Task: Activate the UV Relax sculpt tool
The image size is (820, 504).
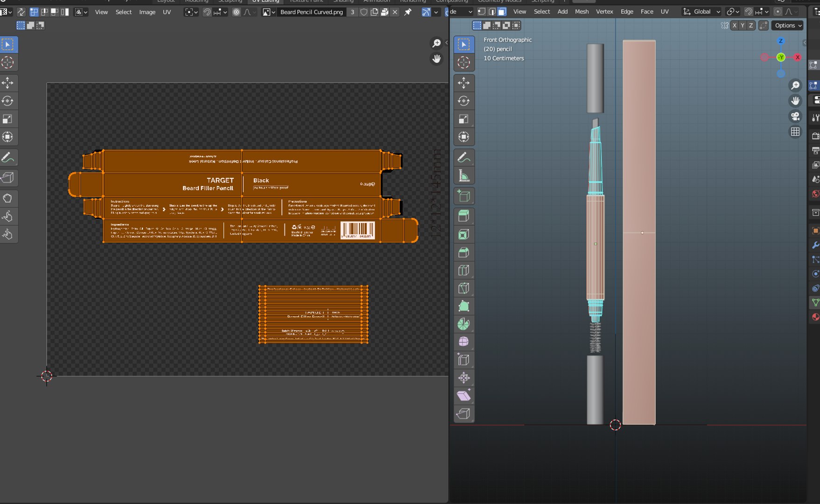Action: [x=8, y=217]
